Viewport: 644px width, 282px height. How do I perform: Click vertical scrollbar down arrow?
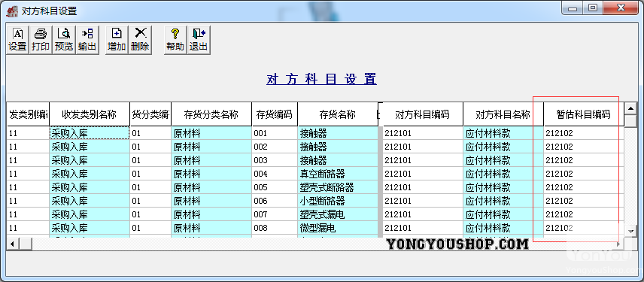coord(630,232)
